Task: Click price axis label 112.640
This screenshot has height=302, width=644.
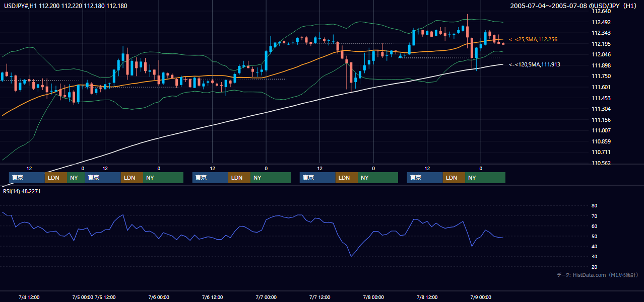Action: [x=601, y=11]
